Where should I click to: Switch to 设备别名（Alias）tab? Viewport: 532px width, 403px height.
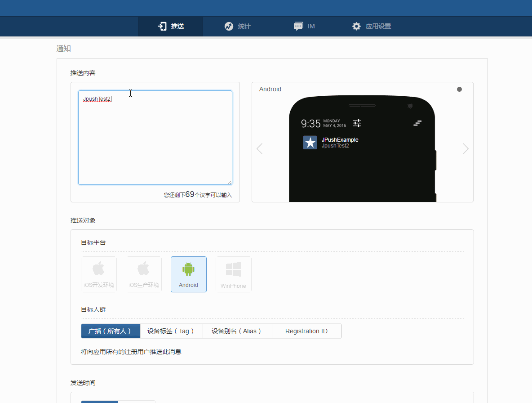pos(237,331)
